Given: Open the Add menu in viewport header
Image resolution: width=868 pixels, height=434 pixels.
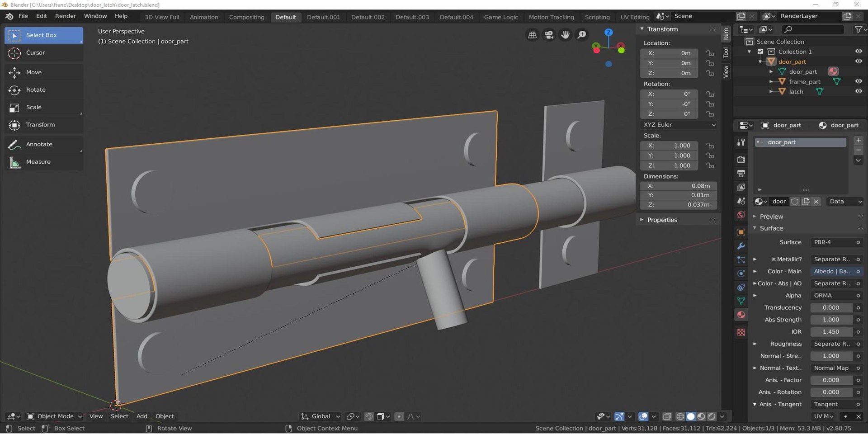Looking at the screenshot, I should click(x=142, y=416).
